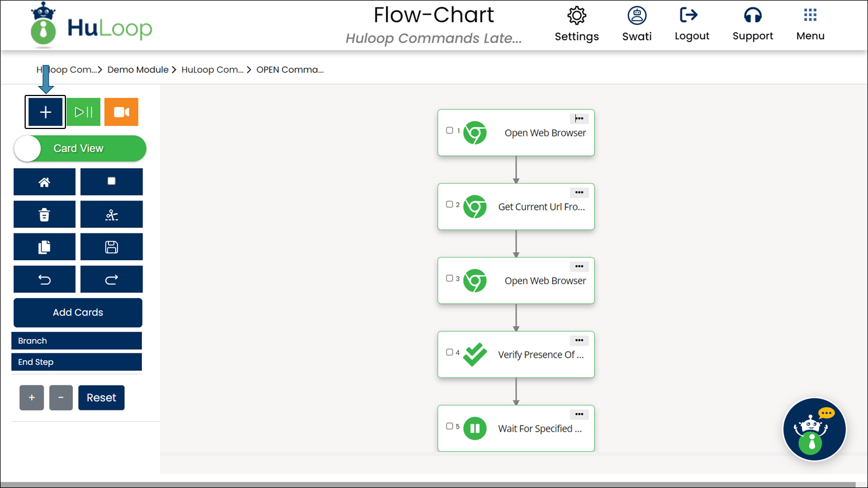Click the stop square icon button
The height and width of the screenshot is (488, 868).
click(111, 182)
